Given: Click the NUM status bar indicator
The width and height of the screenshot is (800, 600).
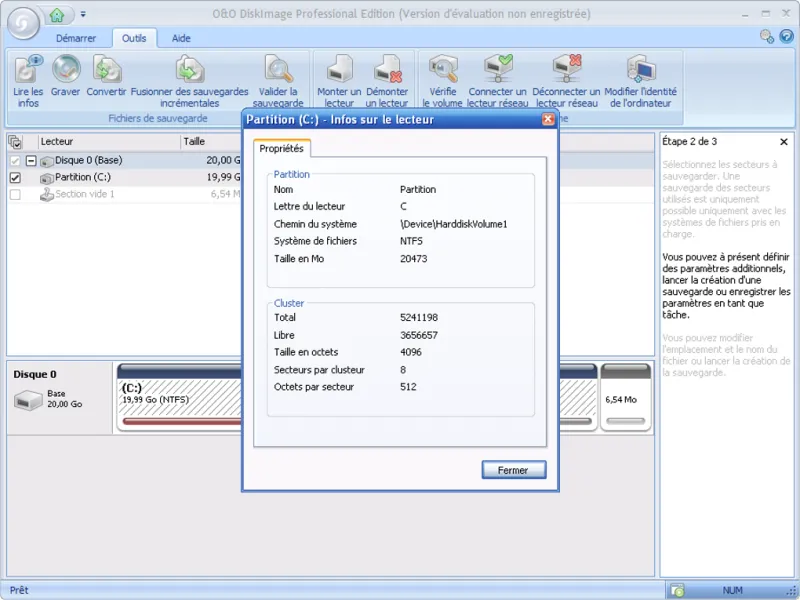Looking at the screenshot, I should [x=733, y=590].
